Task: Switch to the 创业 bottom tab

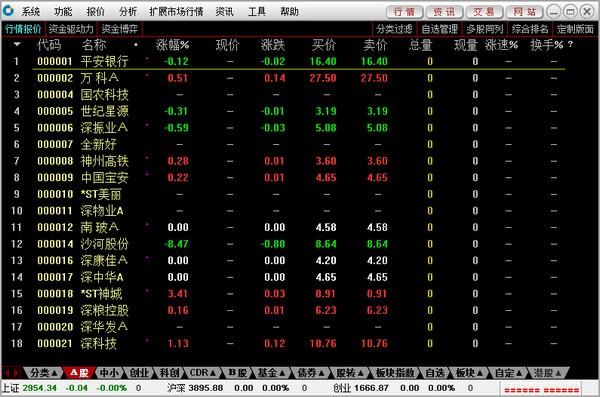Action: point(139,372)
